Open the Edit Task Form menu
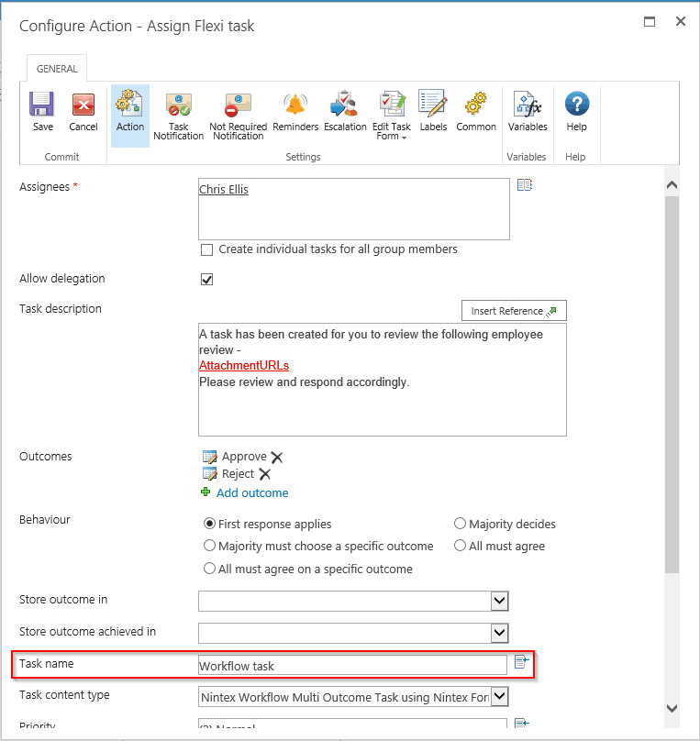This screenshot has height=741, width=700. pyautogui.click(x=392, y=116)
